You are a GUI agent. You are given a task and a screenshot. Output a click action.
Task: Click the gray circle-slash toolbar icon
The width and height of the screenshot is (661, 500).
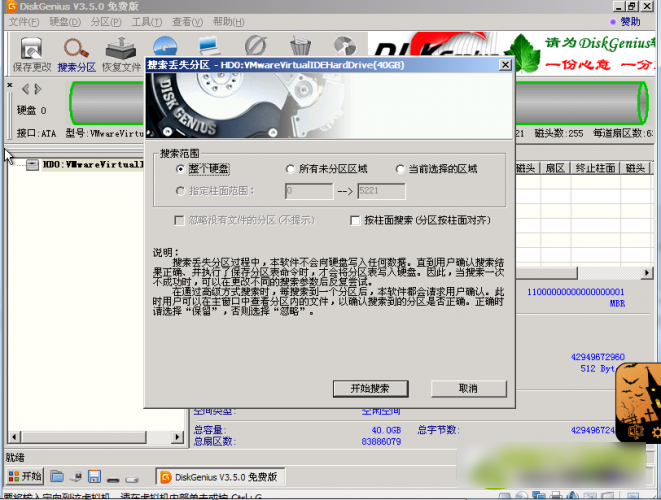(x=255, y=46)
